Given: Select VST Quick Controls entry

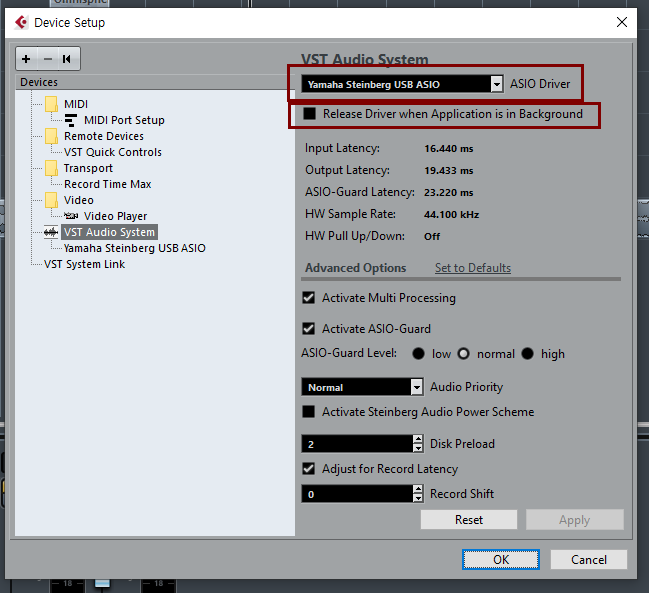Looking at the screenshot, I should point(113,152).
